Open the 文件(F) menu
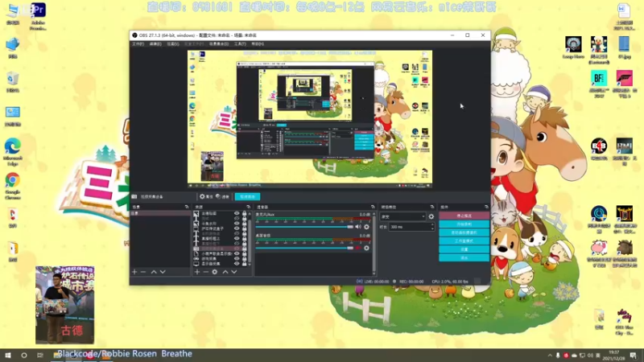The width and height of the screenshot is (644, 362). pyautogui.click(x=138, y=44)
